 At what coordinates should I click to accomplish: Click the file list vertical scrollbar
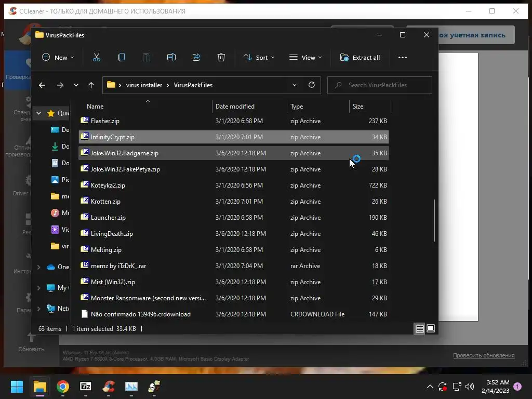tap(434, 220)
